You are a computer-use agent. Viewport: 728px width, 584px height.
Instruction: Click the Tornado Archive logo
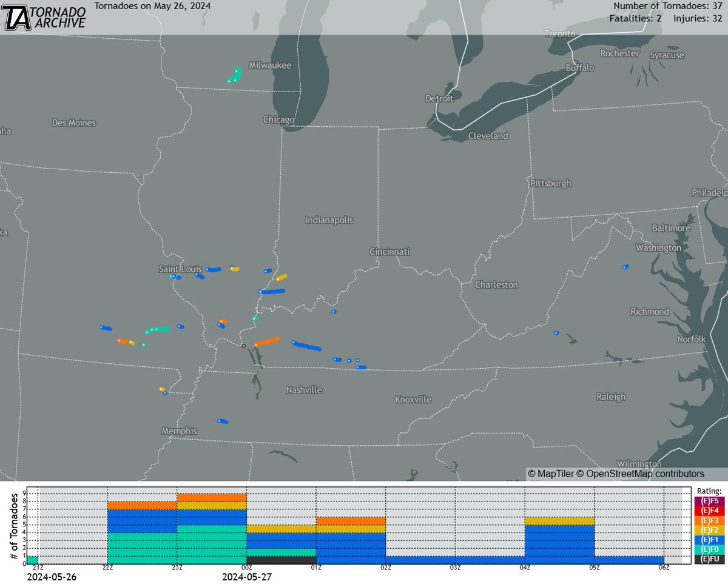[x=44, y=17]
